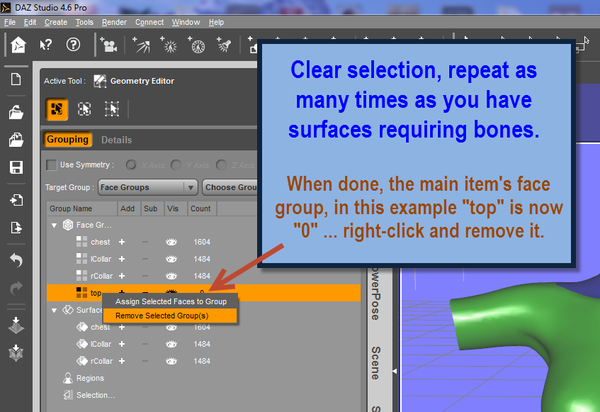This screenshot has width=600, height=412.
Task: Toggle visibility eye for rCollar face group
Action: coord(171,276)
